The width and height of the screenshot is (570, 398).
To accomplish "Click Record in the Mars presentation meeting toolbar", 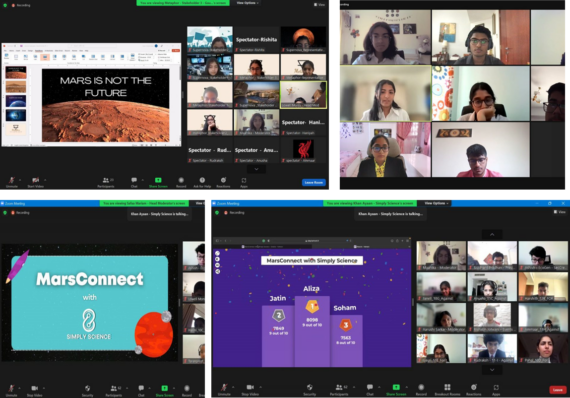I will pos(181,182).
